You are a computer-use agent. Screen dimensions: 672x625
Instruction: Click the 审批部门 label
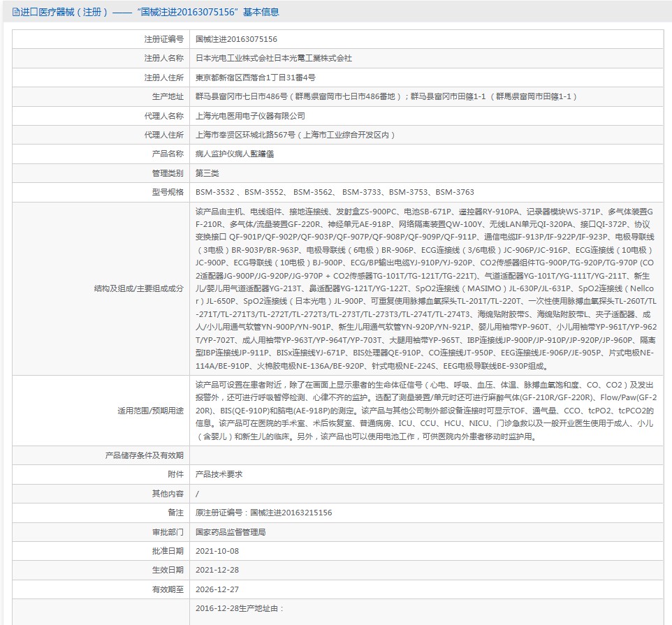click(x=168, y=532)
